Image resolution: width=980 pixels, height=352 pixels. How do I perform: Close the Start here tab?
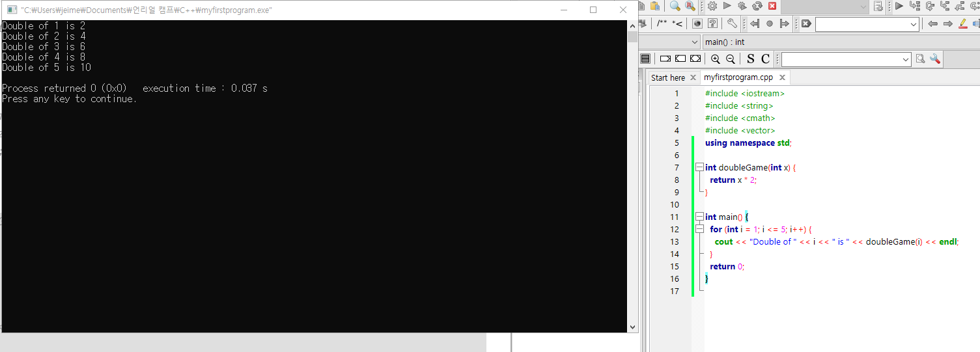click(693, 77)
